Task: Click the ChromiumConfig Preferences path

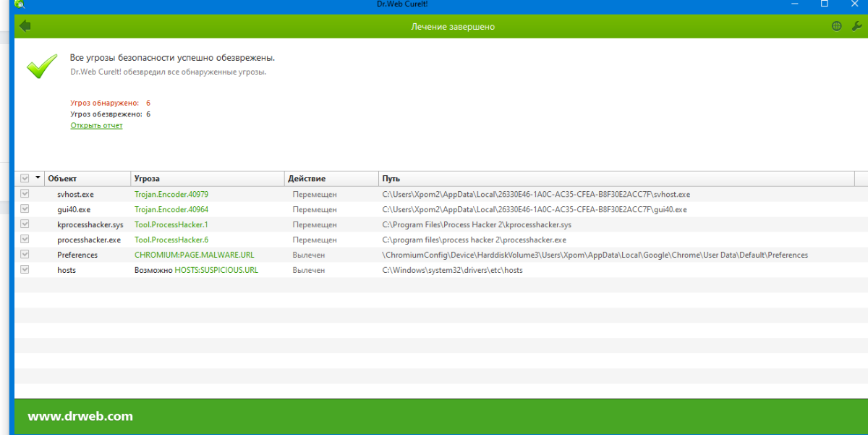Action: tap(595, 255)
